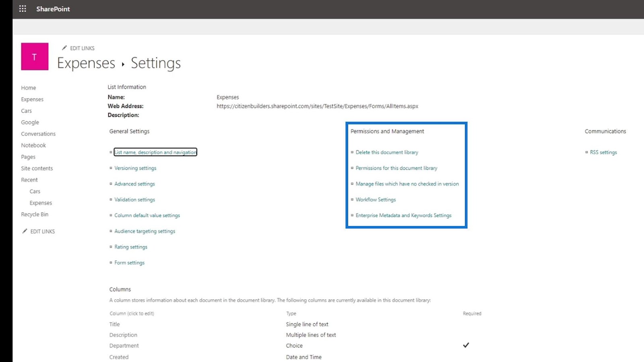644x362 pixels.
Task: Edit the Title column
Action: (x=114, y=324)
